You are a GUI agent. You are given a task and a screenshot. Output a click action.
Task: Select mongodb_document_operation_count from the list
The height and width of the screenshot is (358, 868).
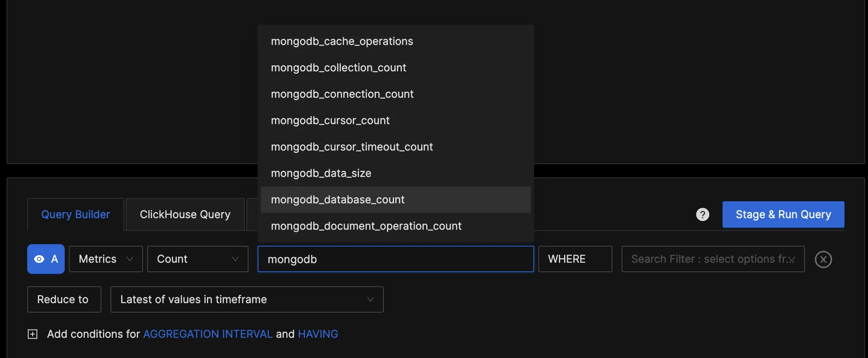click(x=396, y=226)
